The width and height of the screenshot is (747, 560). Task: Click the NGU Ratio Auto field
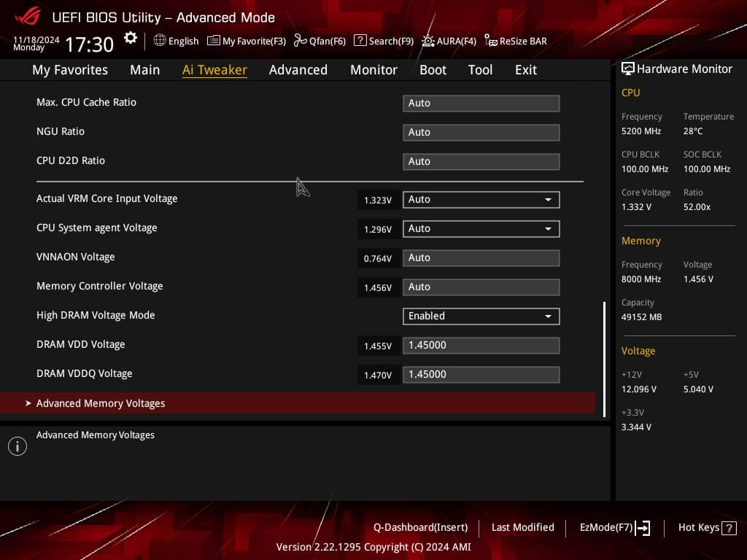481,133
